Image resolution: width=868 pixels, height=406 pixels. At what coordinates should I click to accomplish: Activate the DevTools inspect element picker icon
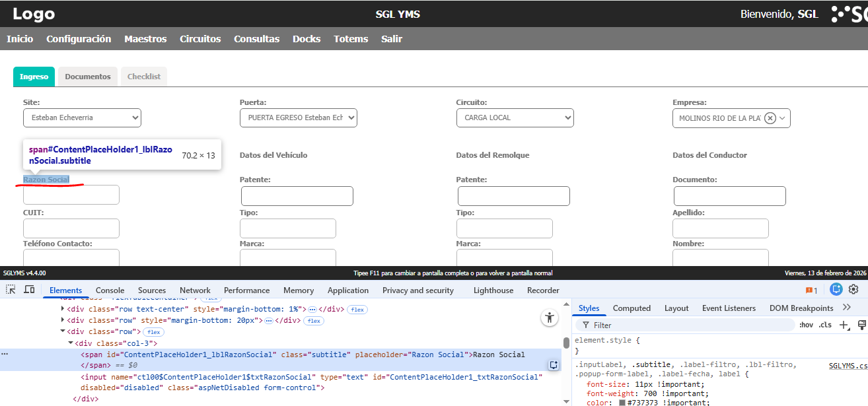[11, 290]
